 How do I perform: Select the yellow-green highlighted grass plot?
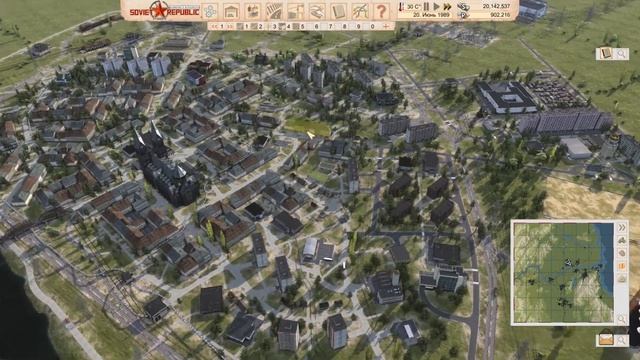307,127
